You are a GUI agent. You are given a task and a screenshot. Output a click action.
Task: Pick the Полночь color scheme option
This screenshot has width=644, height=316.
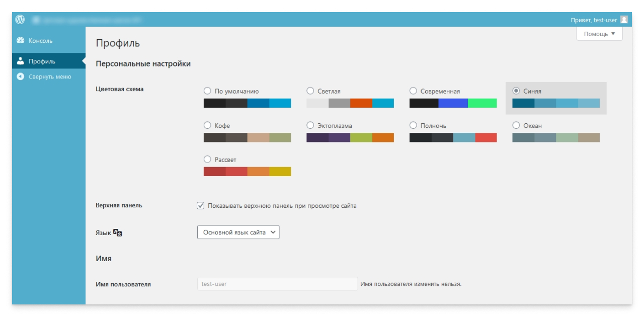point(413,125)
